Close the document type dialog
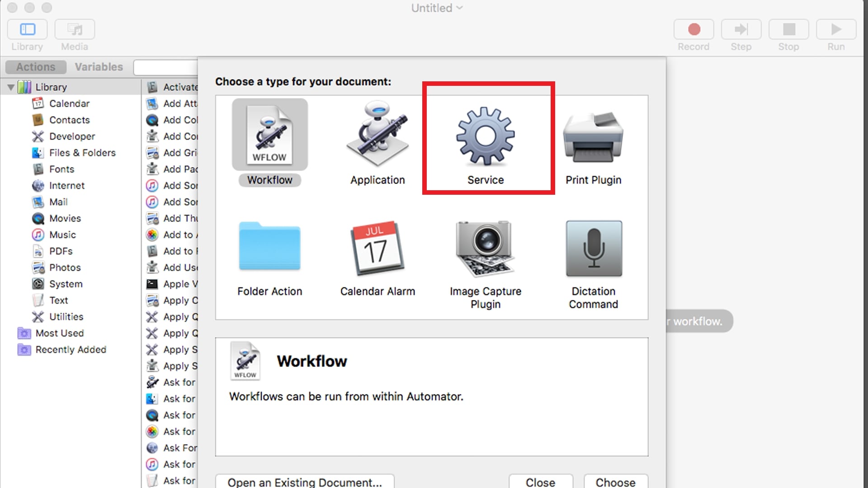The height and width of the screenshot is (488, 868). 541,482
